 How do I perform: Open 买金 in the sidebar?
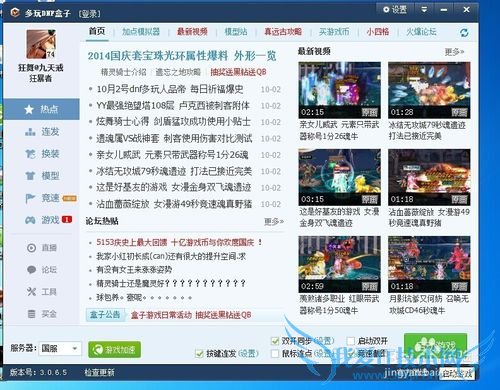42,314
